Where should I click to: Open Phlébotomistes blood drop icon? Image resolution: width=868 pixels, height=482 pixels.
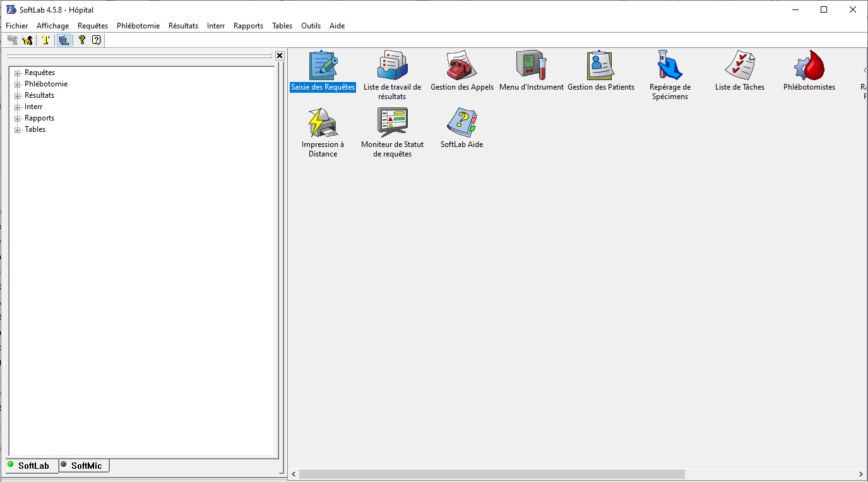(809, 65)
